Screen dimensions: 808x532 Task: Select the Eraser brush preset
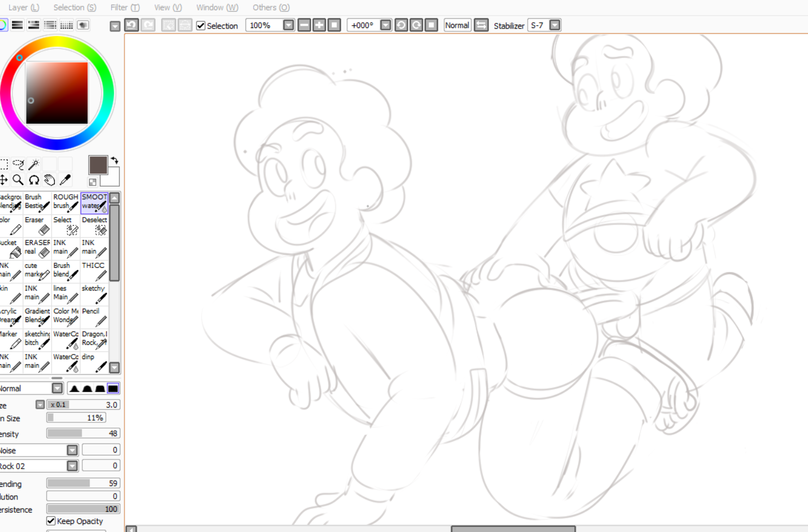click(37, 225)
